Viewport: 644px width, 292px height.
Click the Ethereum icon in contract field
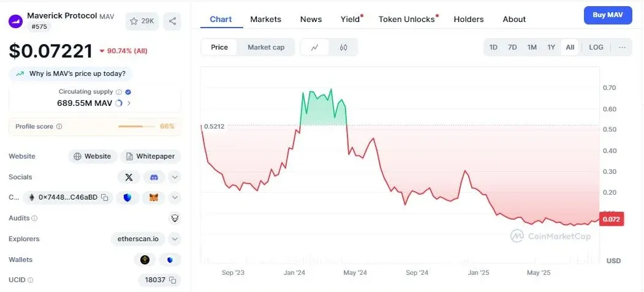pos(32,198)
